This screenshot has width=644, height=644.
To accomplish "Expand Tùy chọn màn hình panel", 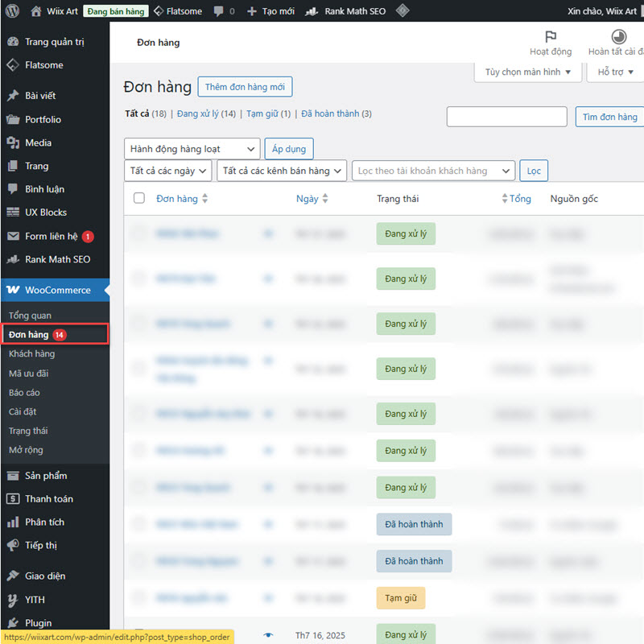I will tap(528, 72).
